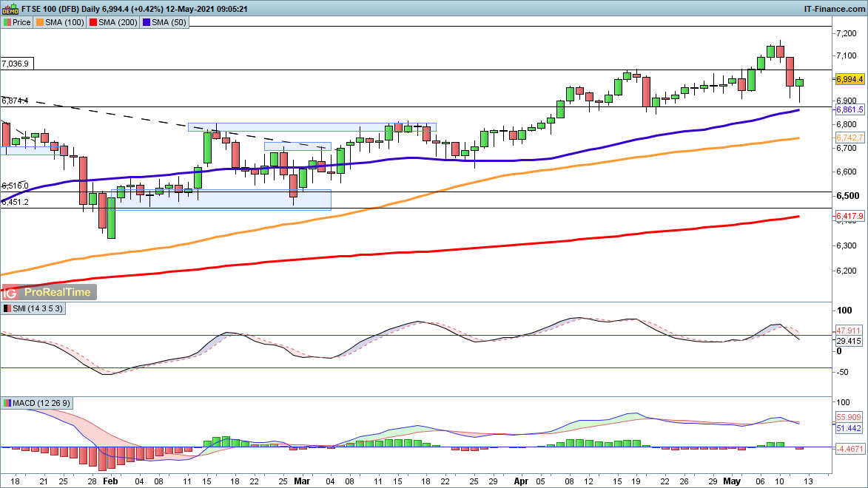
Task: Click the MACD value tag 55.909
Action: tap(850, 417)
